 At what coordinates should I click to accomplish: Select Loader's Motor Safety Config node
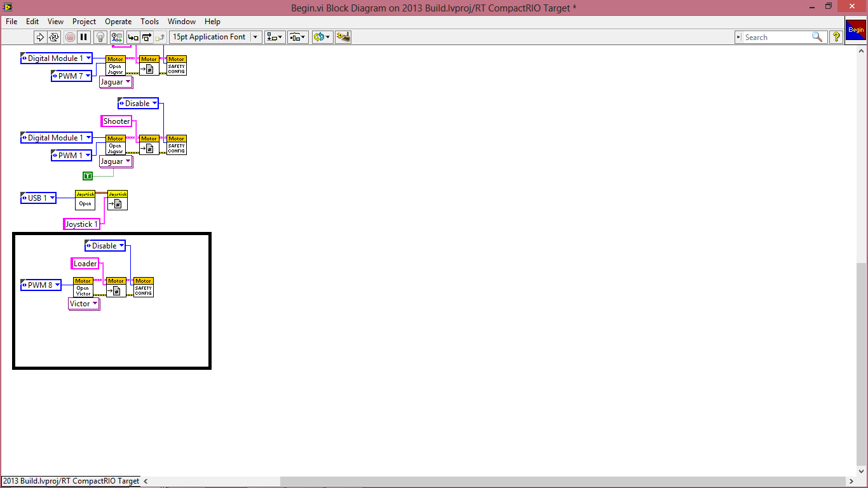[144, 287]
